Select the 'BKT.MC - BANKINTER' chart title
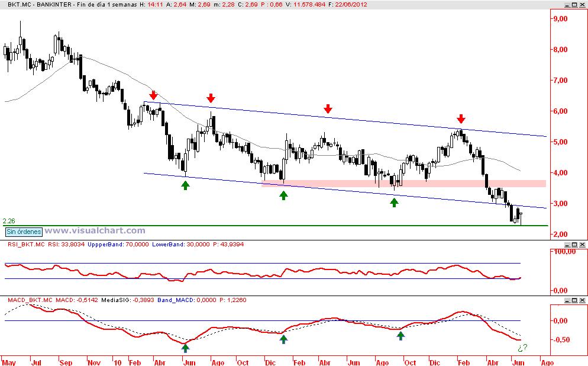Image resolution: width=588 pixels, height=366 pixels. (x=39, y=5)
